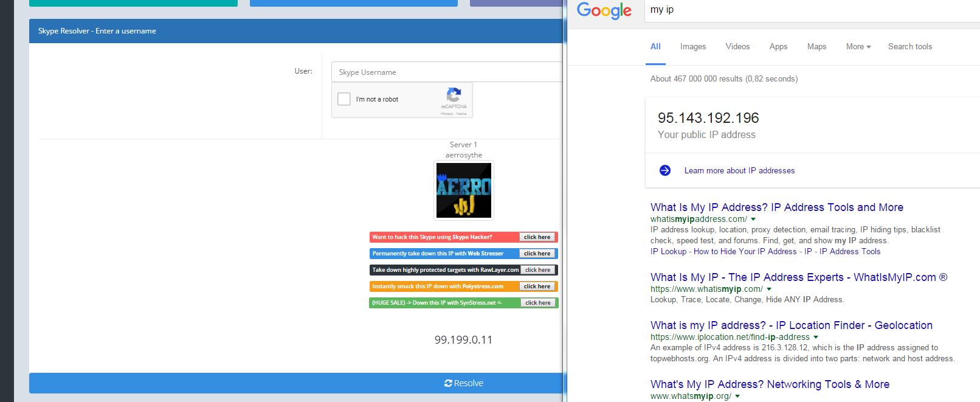Click the aerrosythe username text
Image resolution: width=980 pixels, height=402 pixels.
tap(464, 155)
